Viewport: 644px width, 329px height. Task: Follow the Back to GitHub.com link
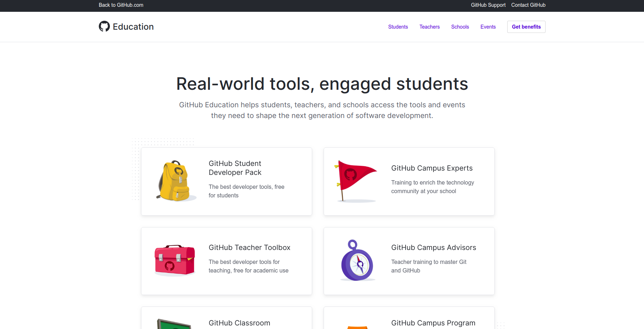click(121, 5)
